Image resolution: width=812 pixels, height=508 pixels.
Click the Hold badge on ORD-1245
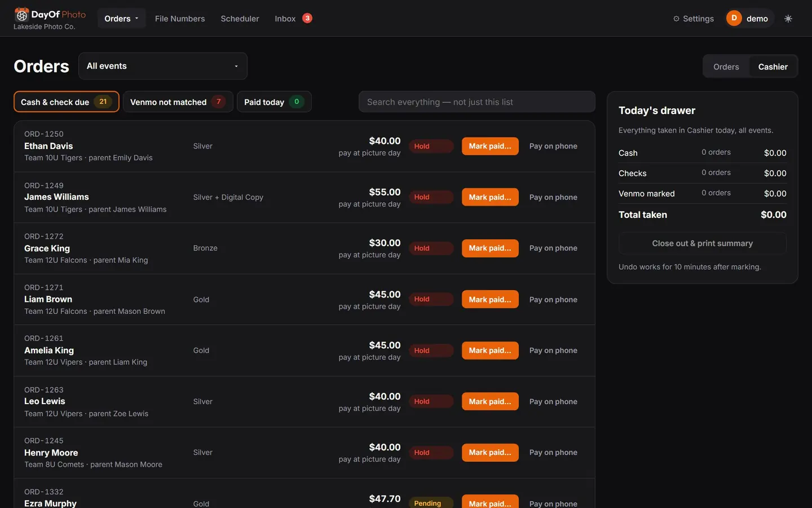[x=431, y=453]
